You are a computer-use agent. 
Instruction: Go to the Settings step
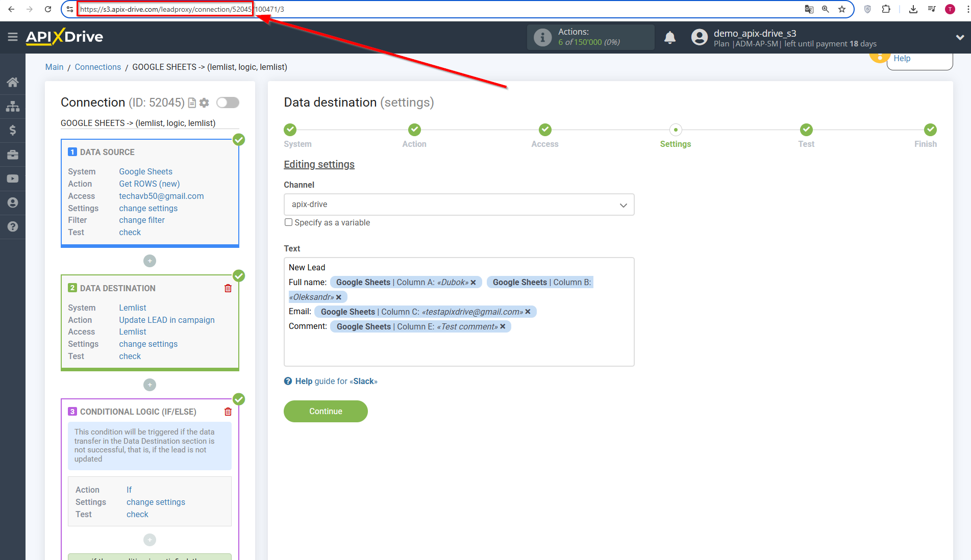(x=676, y=130)
